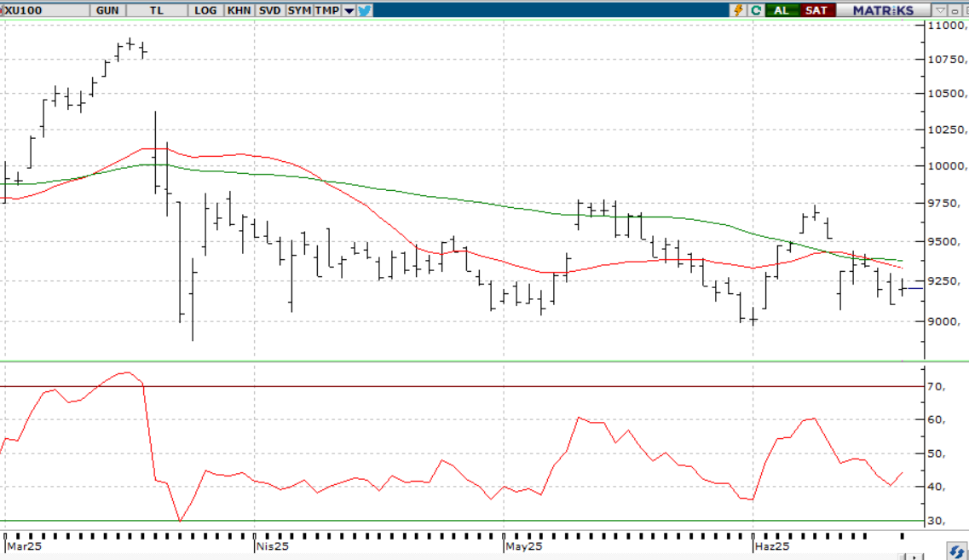This screenshot has width=969, height=560.
Task: Open the dropdown arrow next to TMP
Action: (x=349, y=10)
